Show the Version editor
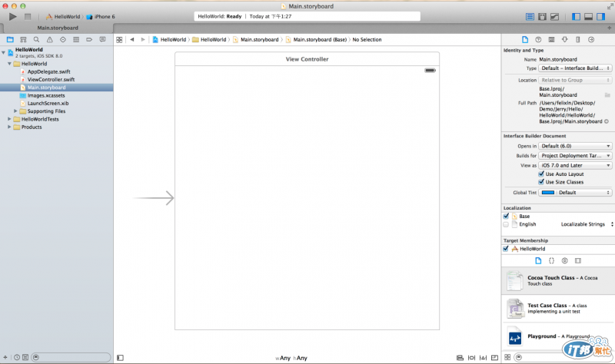Screen dimensions: 615x364 tap(554, 16)
